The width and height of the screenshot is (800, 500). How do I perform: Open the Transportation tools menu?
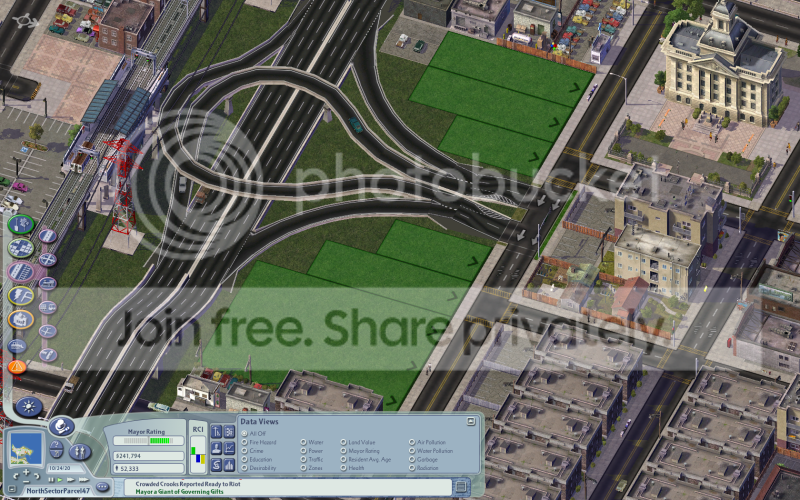20,272
